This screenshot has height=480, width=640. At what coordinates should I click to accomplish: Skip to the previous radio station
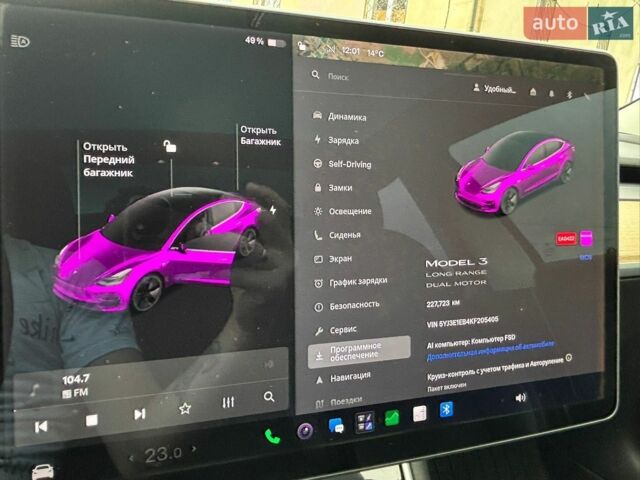41,427
